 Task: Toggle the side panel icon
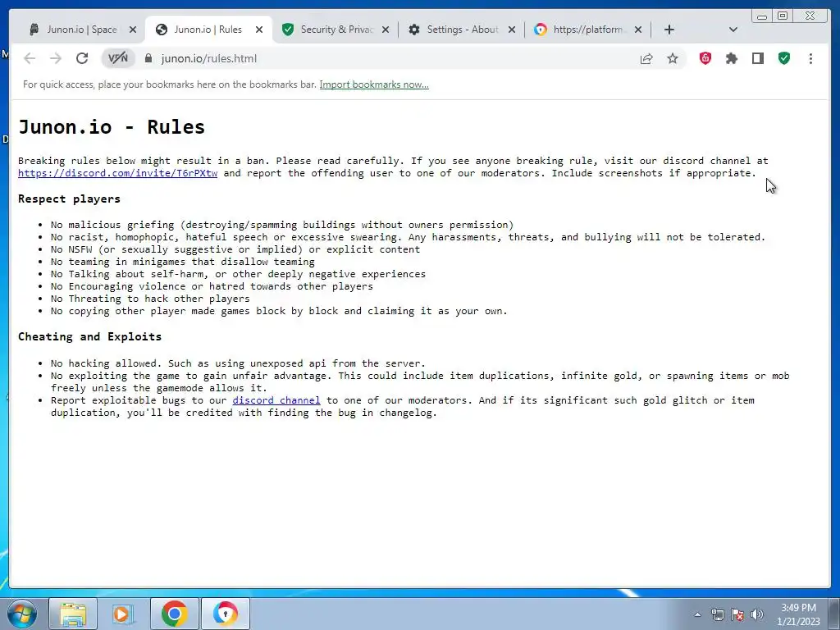coord(757,58)
